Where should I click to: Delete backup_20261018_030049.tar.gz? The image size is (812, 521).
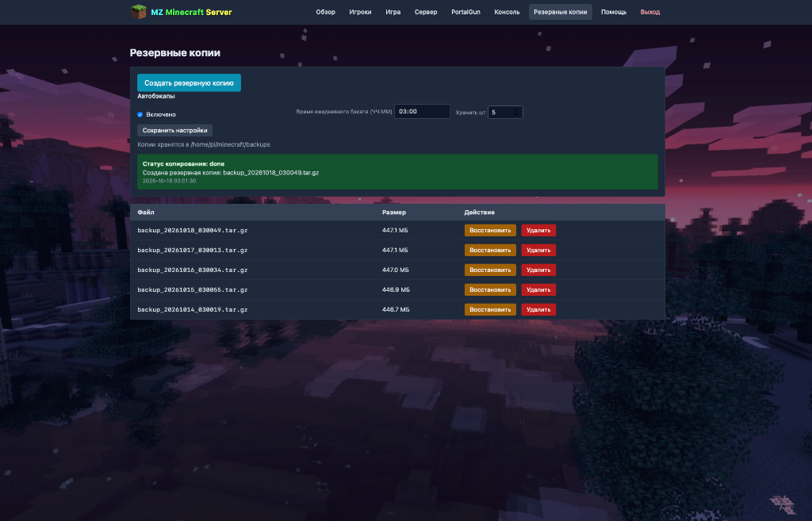(x=538, y=231)
